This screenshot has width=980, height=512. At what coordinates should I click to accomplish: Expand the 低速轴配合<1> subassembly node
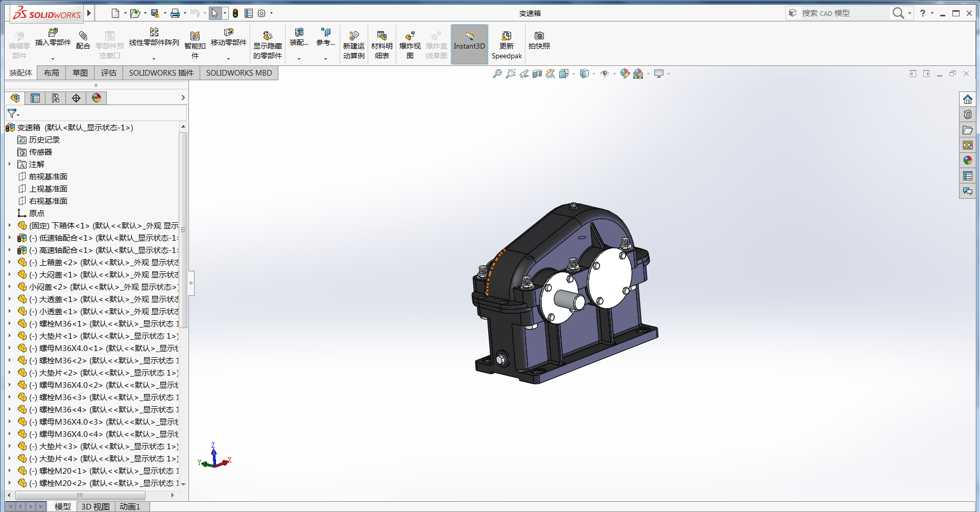pyautogui.click(x=10, y=238)
